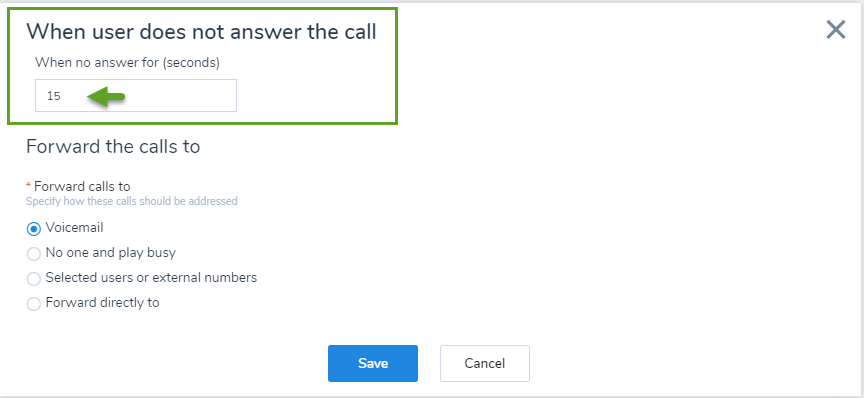The image size is (864, 398).
Task: Click the Forward the calls to heading
Action: pos(113,147)
